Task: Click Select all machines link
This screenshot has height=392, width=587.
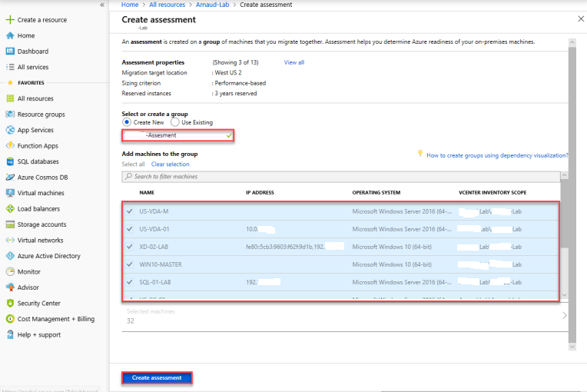Action: [x=133, y=164]
